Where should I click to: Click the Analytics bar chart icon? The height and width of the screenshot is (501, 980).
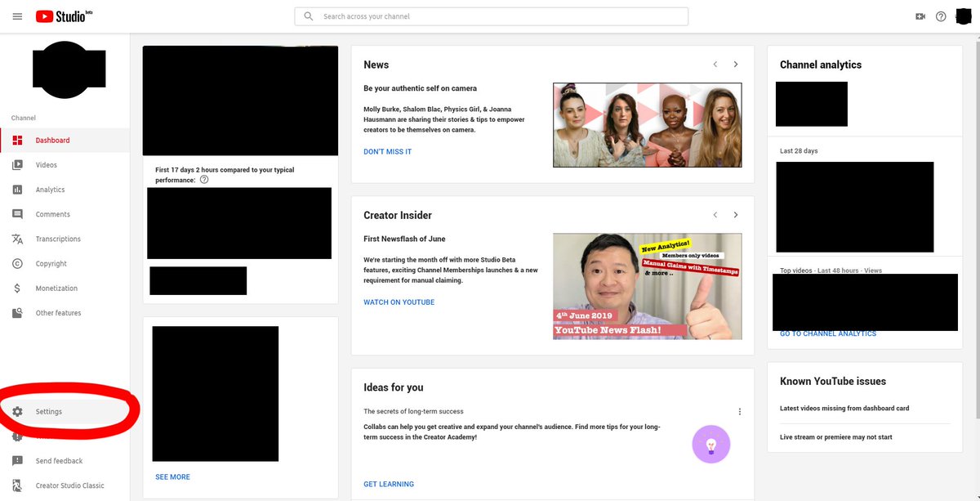[x=17, y=190]
